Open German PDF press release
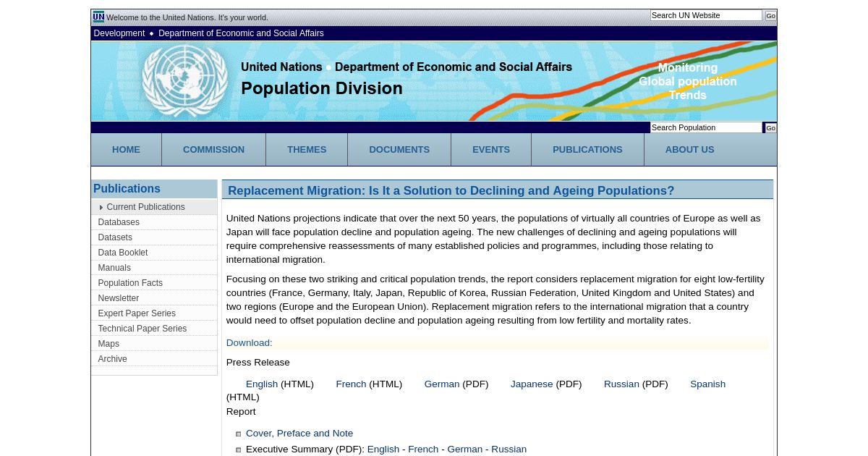 [x=442, y=384]
